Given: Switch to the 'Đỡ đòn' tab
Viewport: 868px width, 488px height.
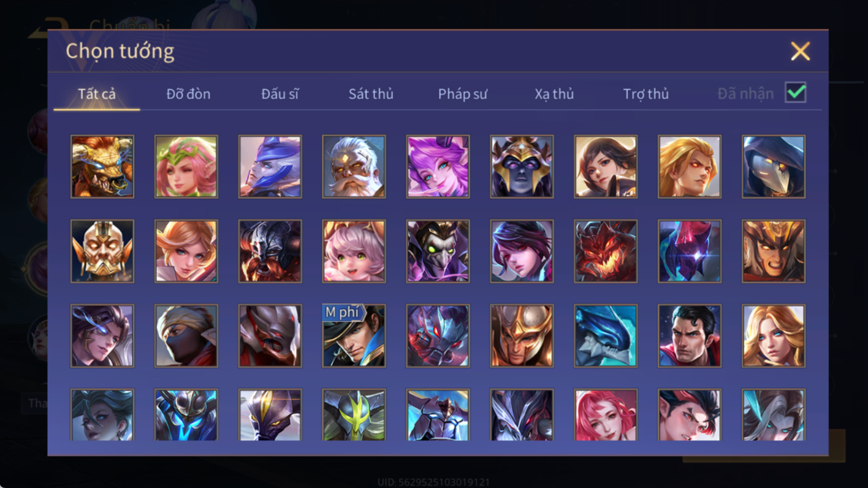Looking at the screenshot, I should click(189, 94).
